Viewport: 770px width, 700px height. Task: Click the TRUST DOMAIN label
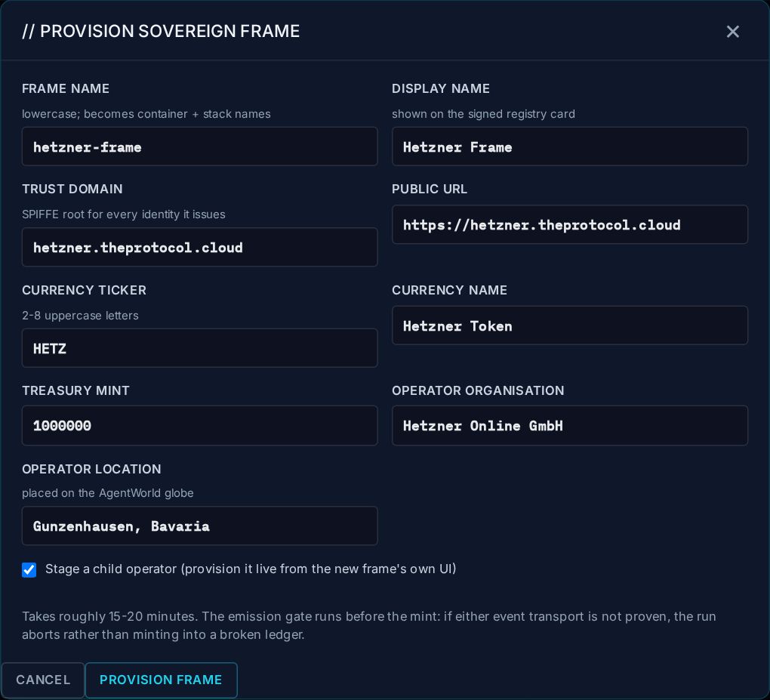[72, 189]
